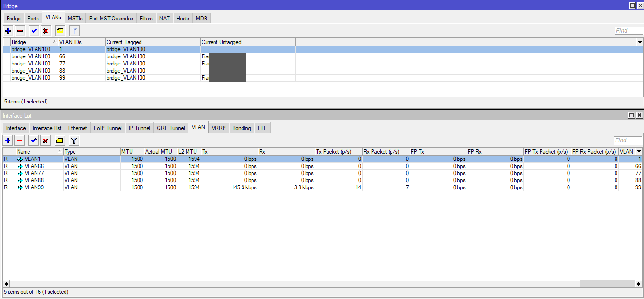Sort by the VLAN IDs column header
The image size is (644, 299).
tap(82, 42)
